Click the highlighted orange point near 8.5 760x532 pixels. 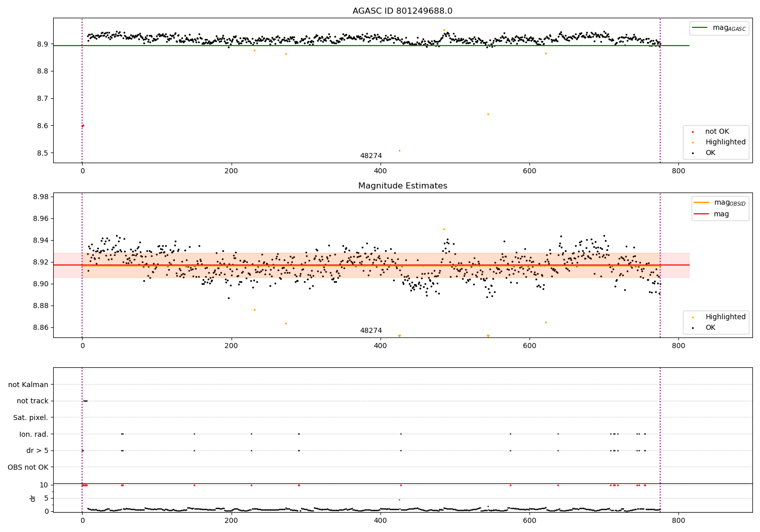pyautogui.click(x=399, y=150)
